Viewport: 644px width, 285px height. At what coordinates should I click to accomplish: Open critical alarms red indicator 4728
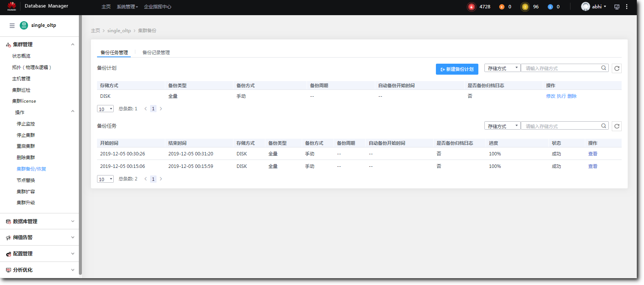tap(472, 7)
